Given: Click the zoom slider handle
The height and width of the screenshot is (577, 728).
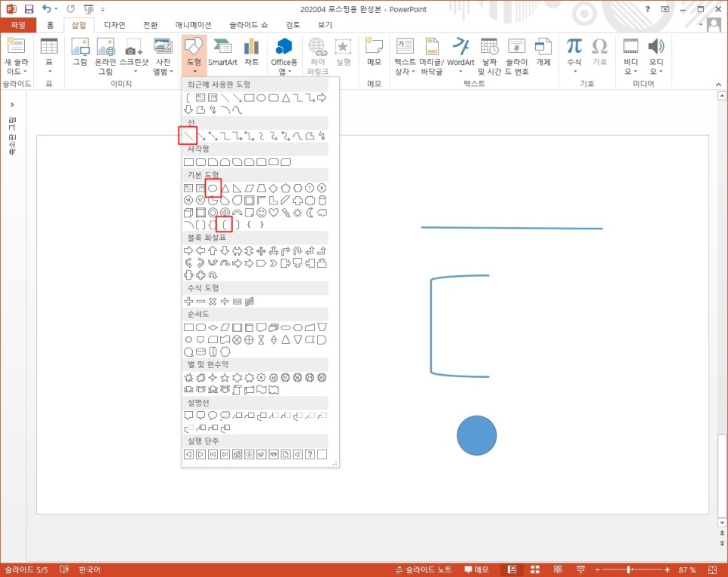Looking at the screenshot, I should [x=629, y=569].
